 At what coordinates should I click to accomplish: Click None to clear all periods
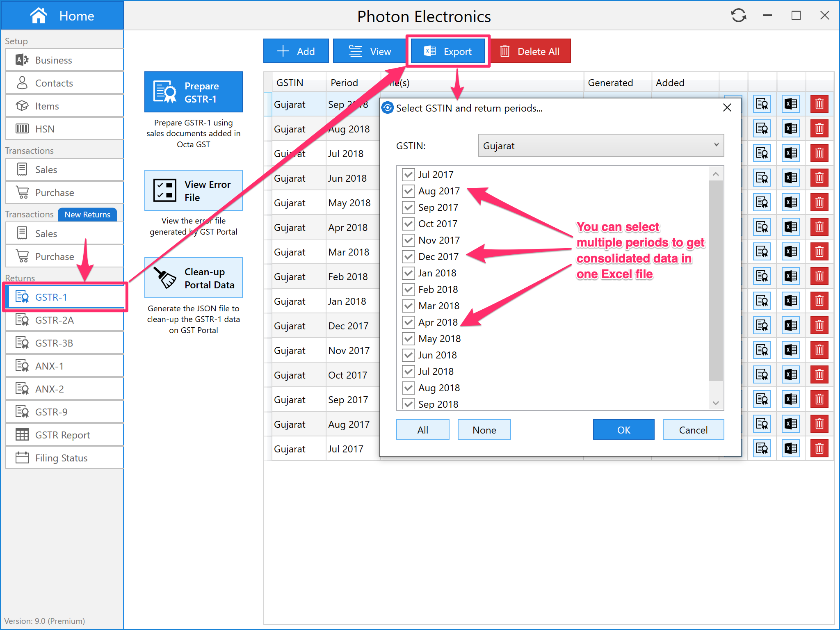[x=484, y=430]
